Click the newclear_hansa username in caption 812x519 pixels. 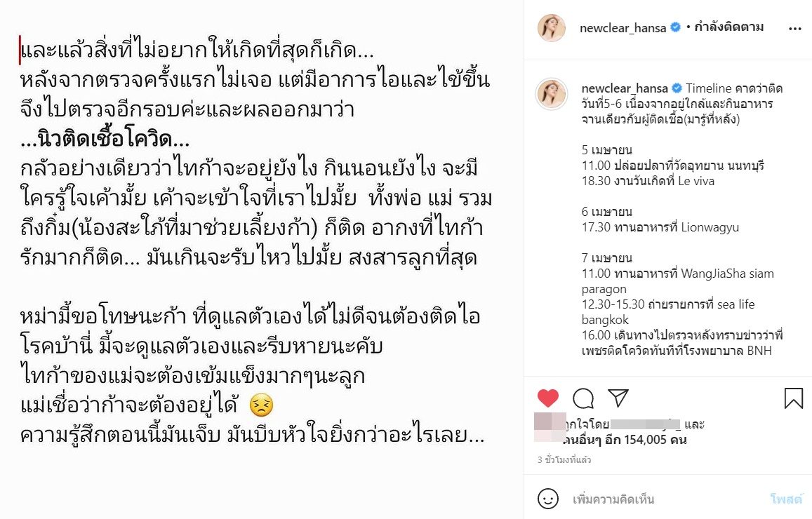point(625,88)
